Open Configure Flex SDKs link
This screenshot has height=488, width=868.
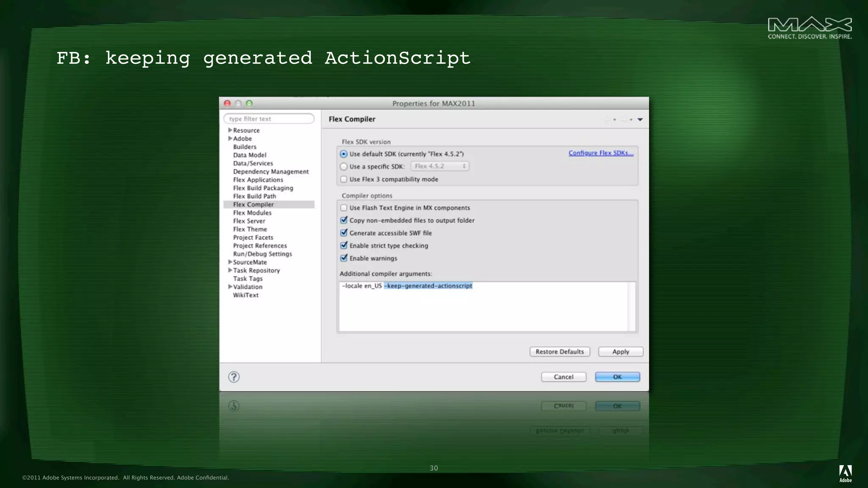601,153
